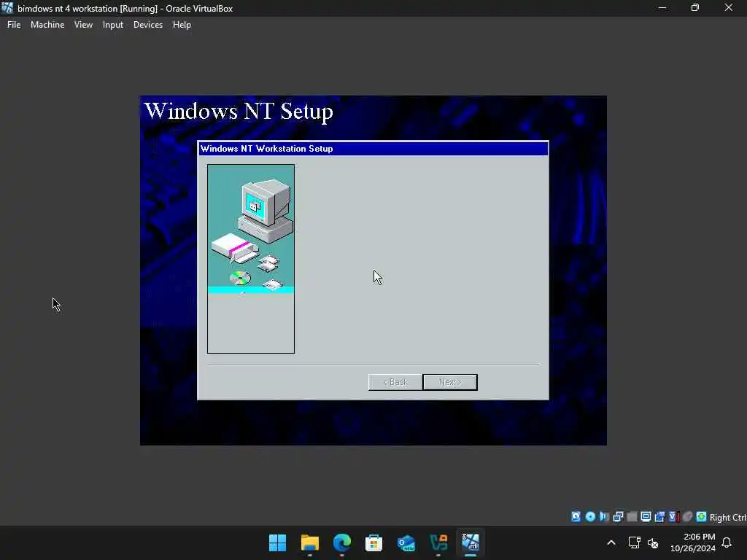Screen dimensions: 747x560
Task: Click the green keyboard capture arrow icon
Action: point(701,517)
